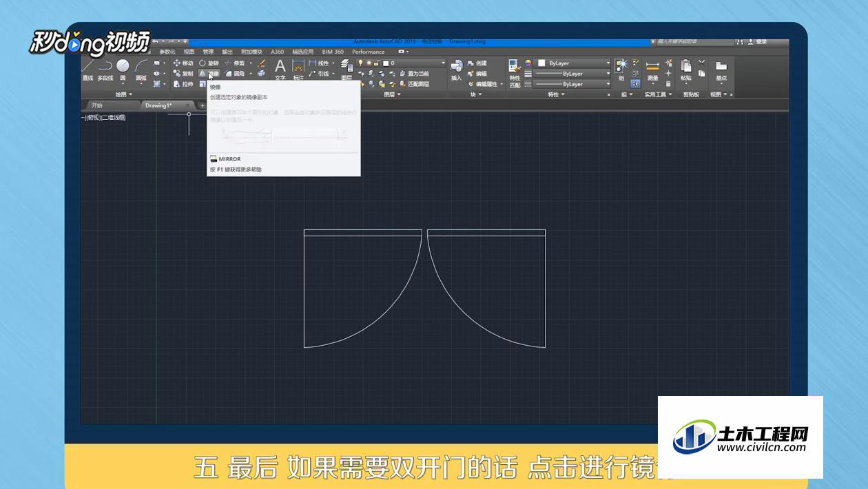Image resolution: width=868 pixels, height=489 pixels.
Task: Click the Linear (线性) dimension tool
Action: coord(319,63)
